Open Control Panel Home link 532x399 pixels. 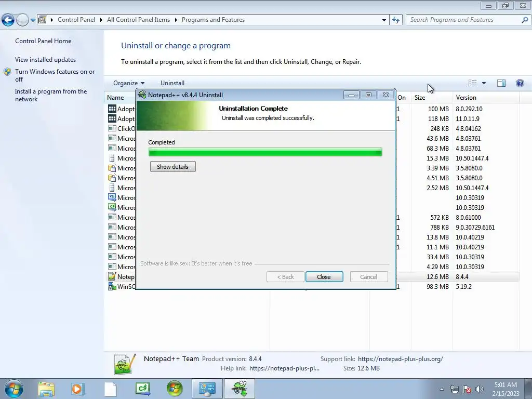(43, 41)
